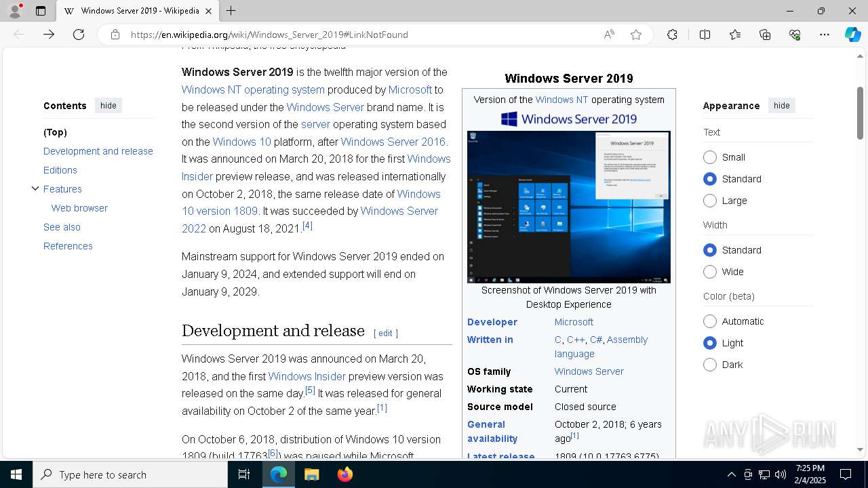Open the volume control icon
This screenshot has width=868, height=488.
[x=781, y=474]
